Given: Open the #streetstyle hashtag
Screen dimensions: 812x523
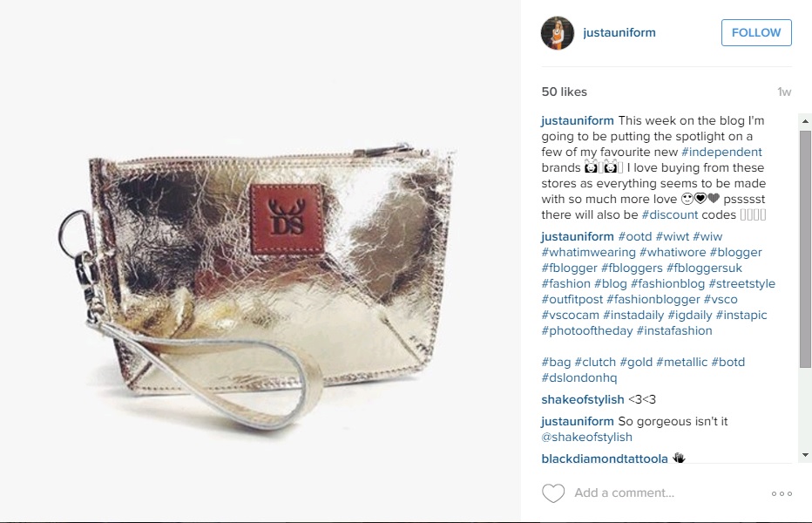Looking at the screenshot, I should click(741, 283).
